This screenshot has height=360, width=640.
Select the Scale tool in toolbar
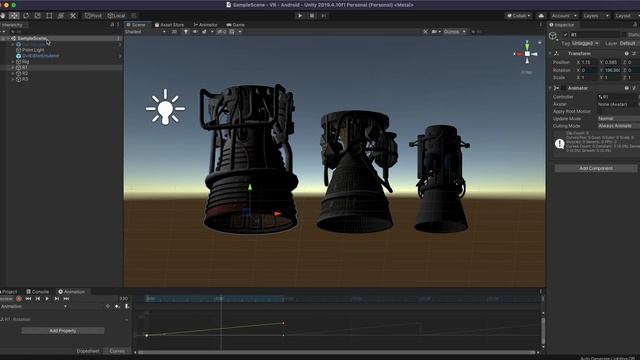[38, 16]
